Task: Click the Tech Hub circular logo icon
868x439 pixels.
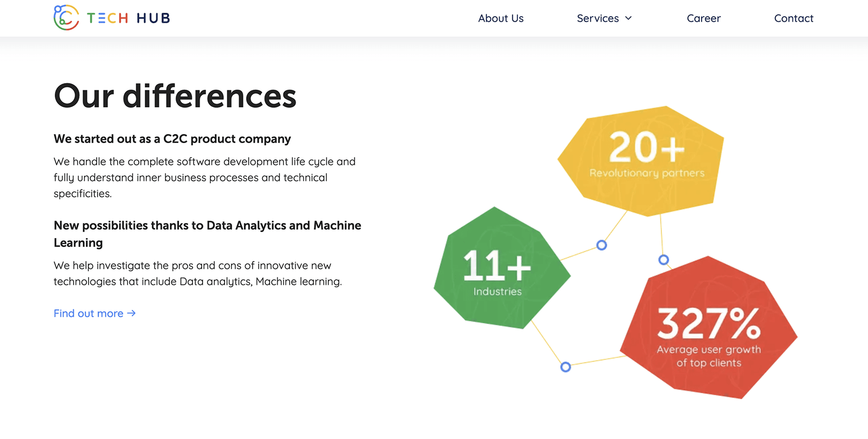Action: coord(66,18)
